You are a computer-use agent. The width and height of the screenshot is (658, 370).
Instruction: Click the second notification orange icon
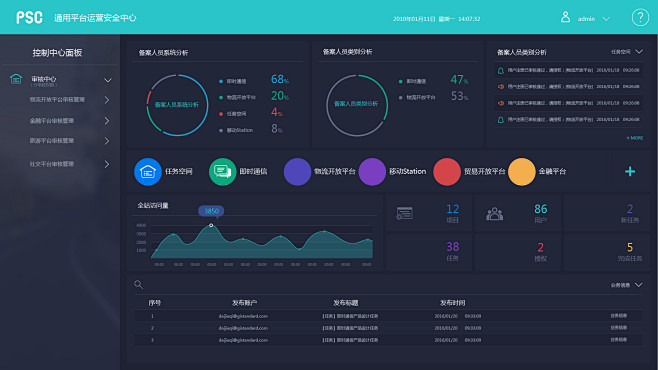[501, 87]
